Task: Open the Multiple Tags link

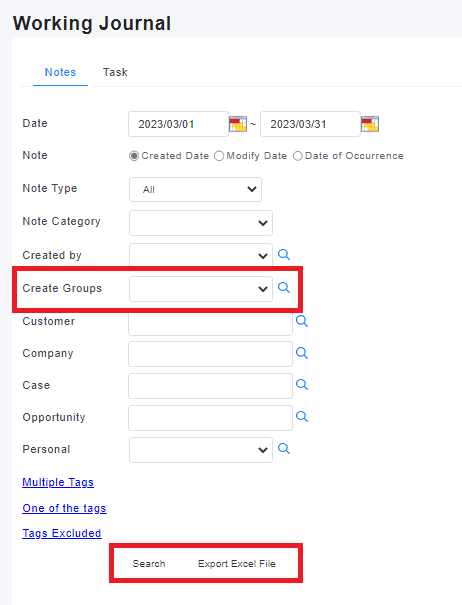Action: (58, 482)
